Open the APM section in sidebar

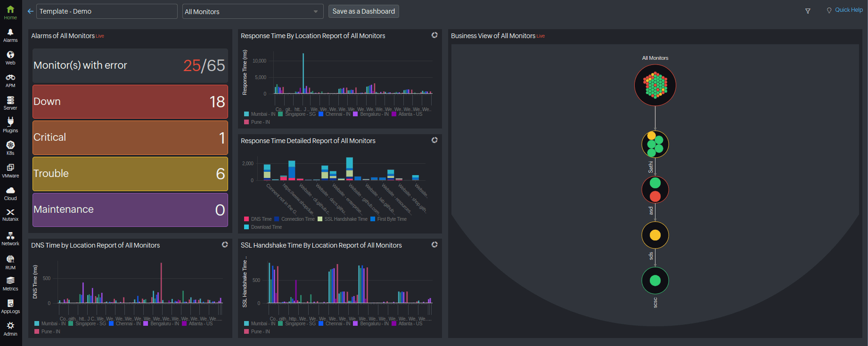(x=10, y=80)
